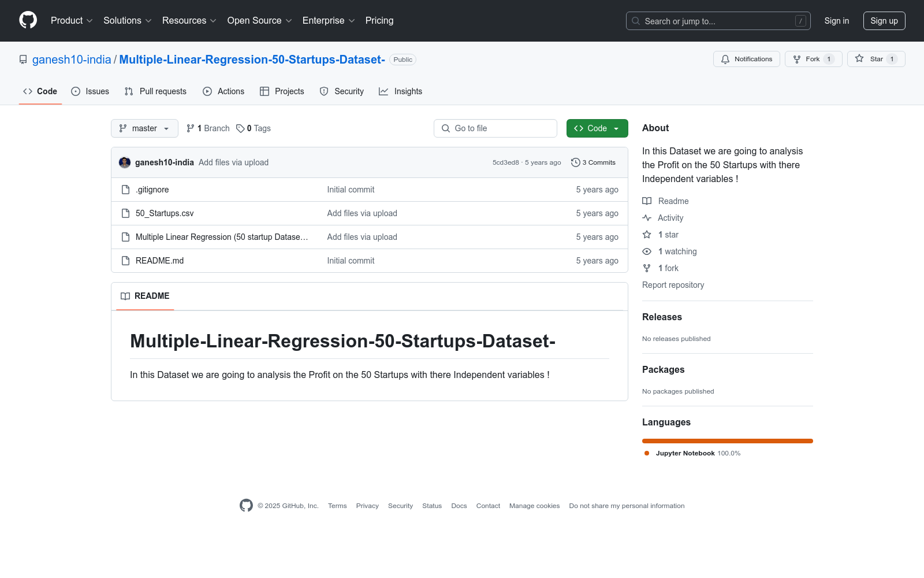Click the 50_Startups.csv file icon

coord(125,213)
